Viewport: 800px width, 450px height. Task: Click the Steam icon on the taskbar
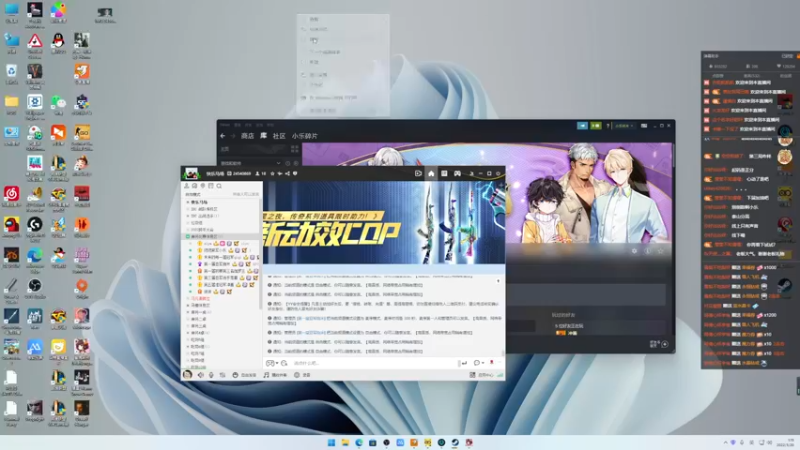(455, 442)
